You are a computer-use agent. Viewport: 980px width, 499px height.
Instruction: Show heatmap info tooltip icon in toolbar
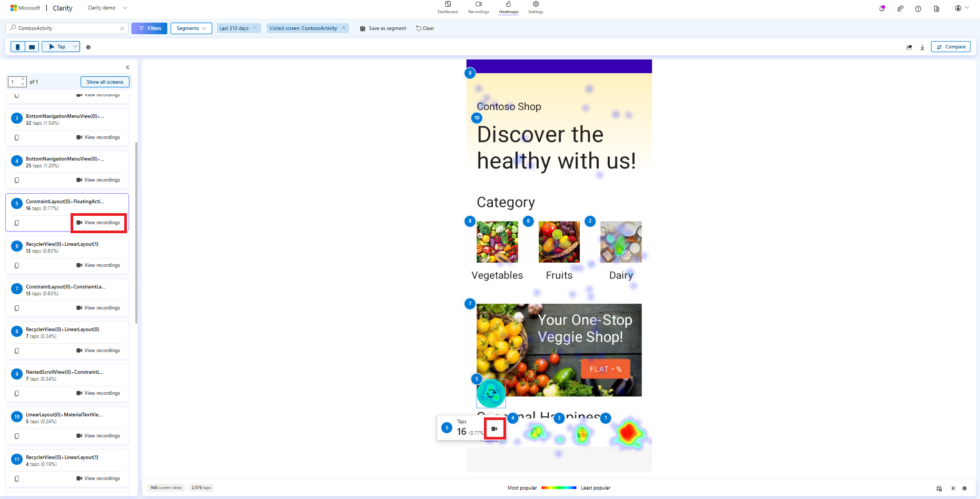pyautogui.click(x=88, y=47)
